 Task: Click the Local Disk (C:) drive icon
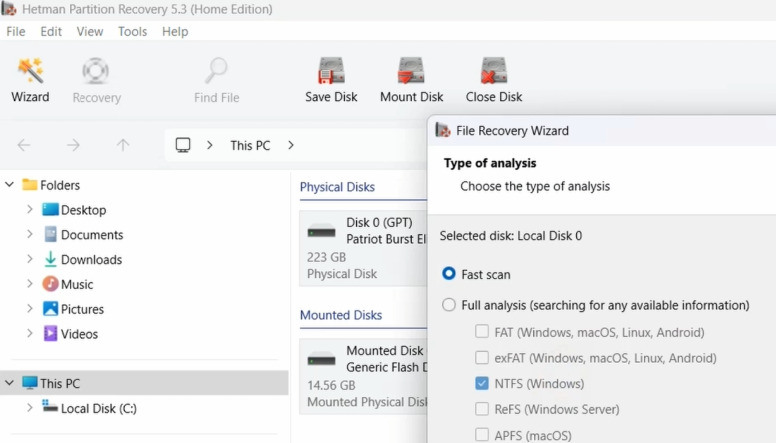click(50, 406)
